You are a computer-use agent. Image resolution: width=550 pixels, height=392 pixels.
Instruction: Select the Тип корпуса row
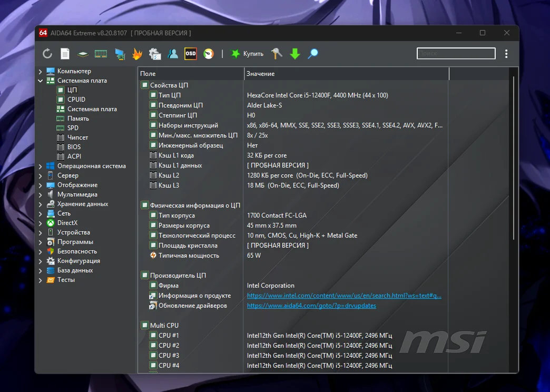coord(293,215)
